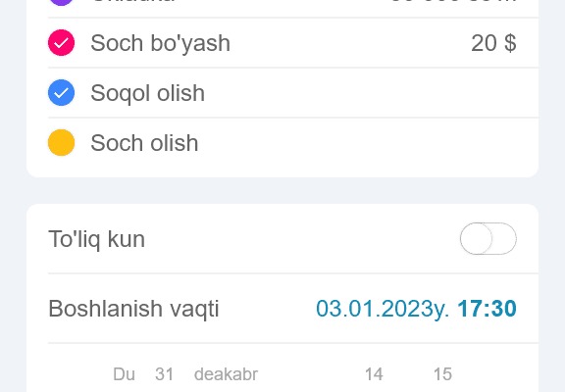
Task: Open the 17:30 start time
Action: (487, 309)
